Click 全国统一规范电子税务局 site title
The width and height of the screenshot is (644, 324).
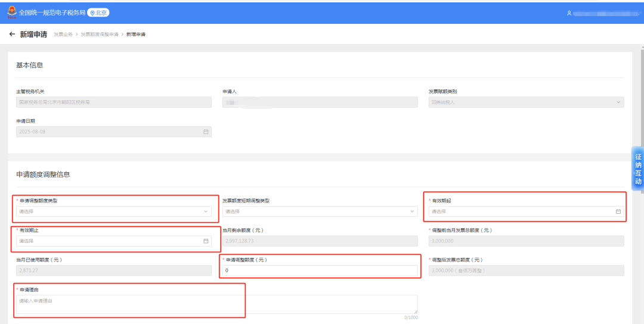52,13
